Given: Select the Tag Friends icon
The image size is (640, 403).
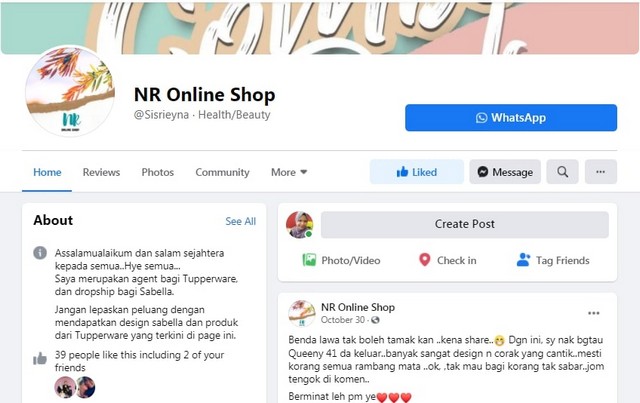Looking at the screenshot, I should pos(523,260).
